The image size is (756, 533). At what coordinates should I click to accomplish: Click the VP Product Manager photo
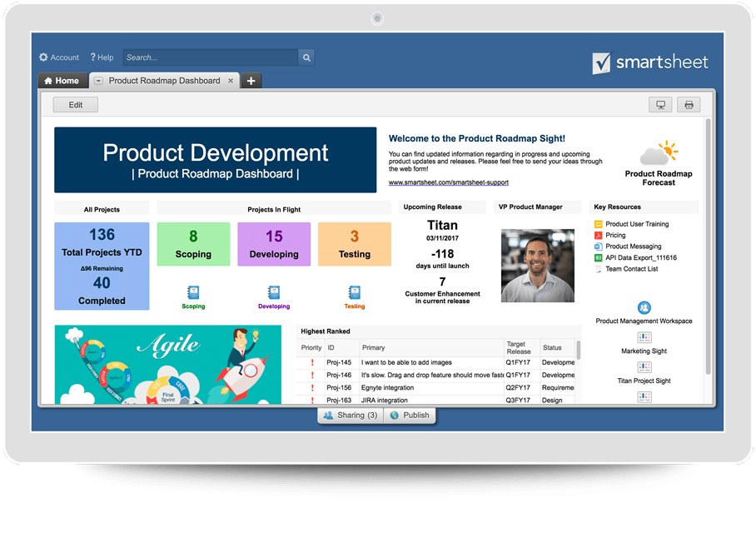coord(538,266)
